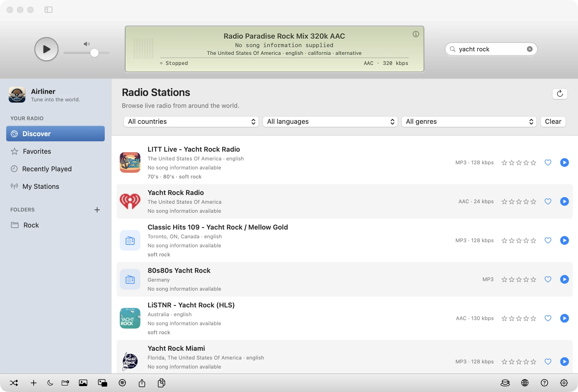578x392 pixels.
Task: Refresh the radio stations list
Action: tap(560, 94)
